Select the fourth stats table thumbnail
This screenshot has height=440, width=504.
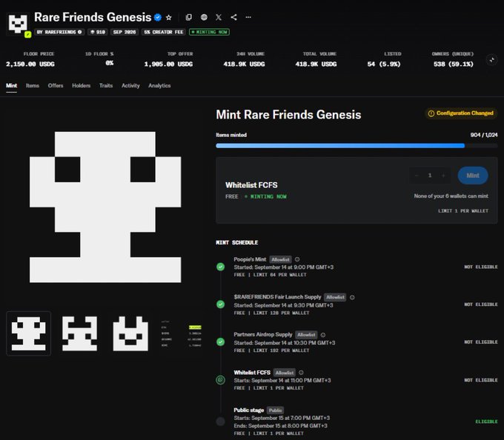pyautogui.click(x=182, y=333)
